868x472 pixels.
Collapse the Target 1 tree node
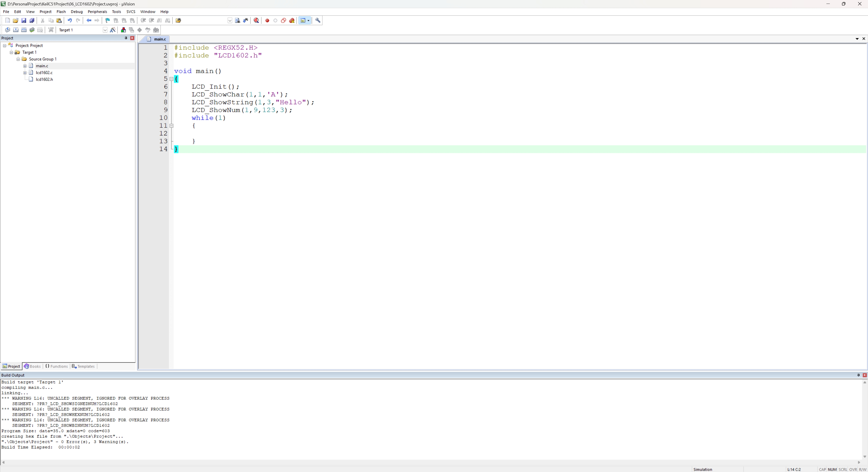[12, 52]
